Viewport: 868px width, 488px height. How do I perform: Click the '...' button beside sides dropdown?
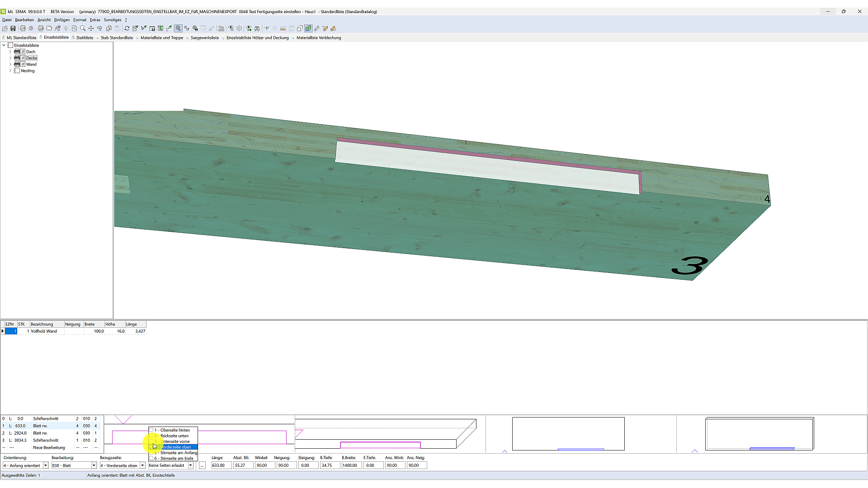point(202,465)
